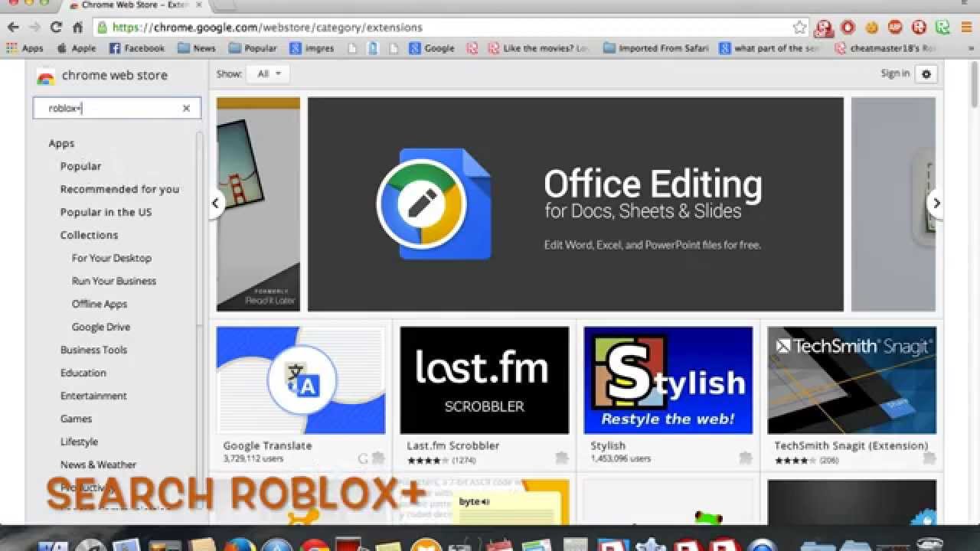This screenshot has height=551, width=980.
Task: Open Last.fm Scrobbler extension tile
Action: pyautogui.click(x=485, y=395)
